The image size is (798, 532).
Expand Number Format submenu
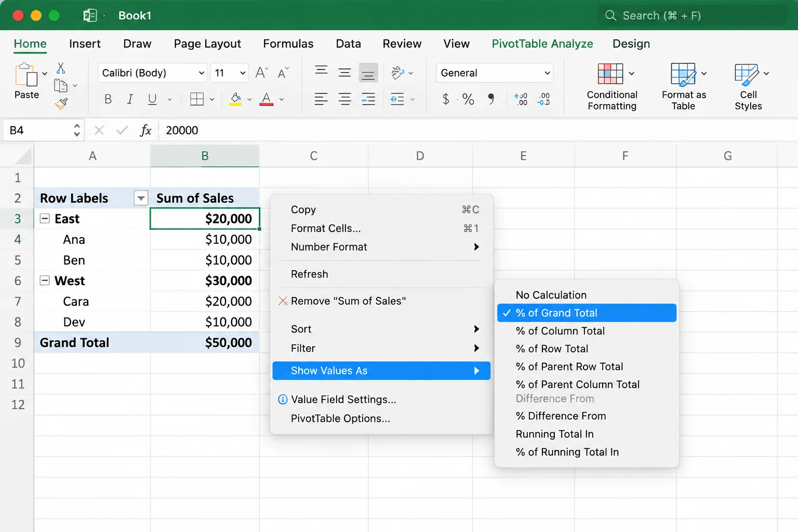tap(381, 247)
